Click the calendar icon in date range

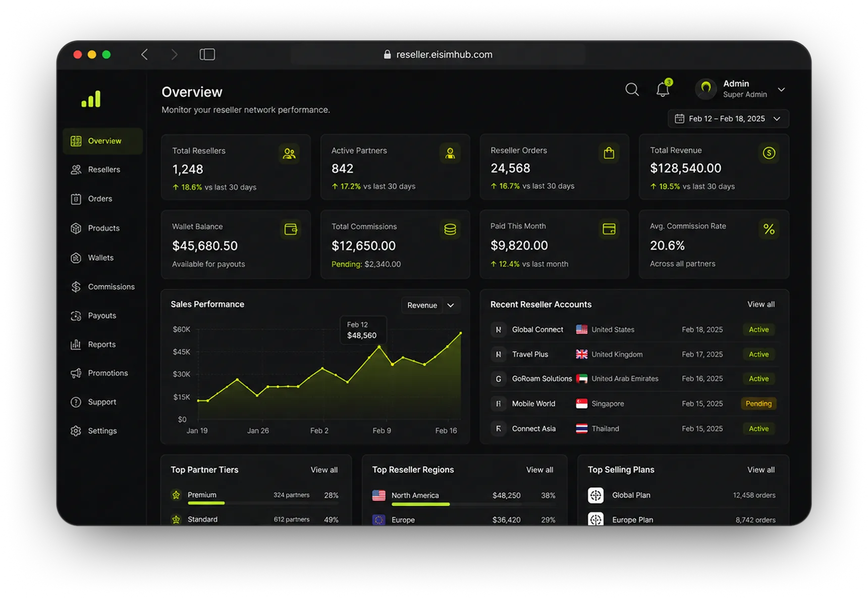[x=679, y=119]
